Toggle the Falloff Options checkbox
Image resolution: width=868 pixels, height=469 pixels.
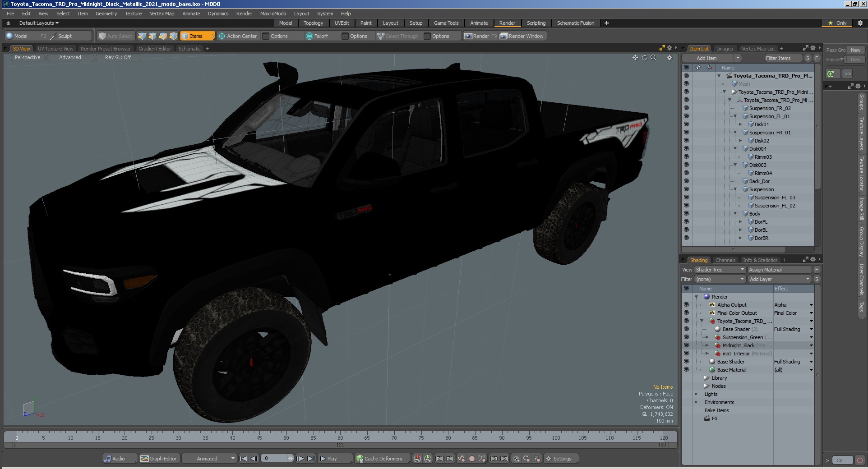(x=345, y=36)
